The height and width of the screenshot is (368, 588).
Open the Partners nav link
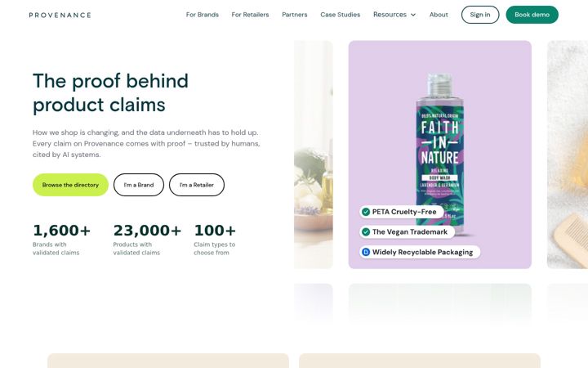294,15
